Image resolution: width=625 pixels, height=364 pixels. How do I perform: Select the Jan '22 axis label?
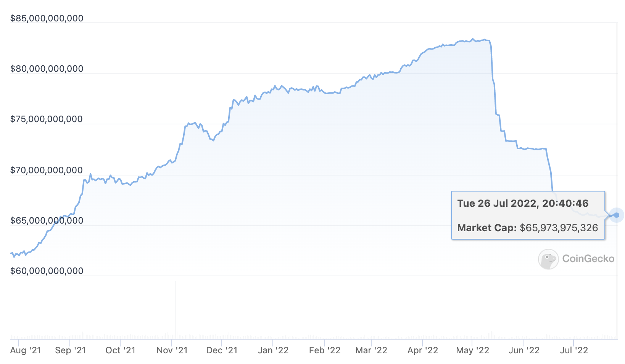273,350
